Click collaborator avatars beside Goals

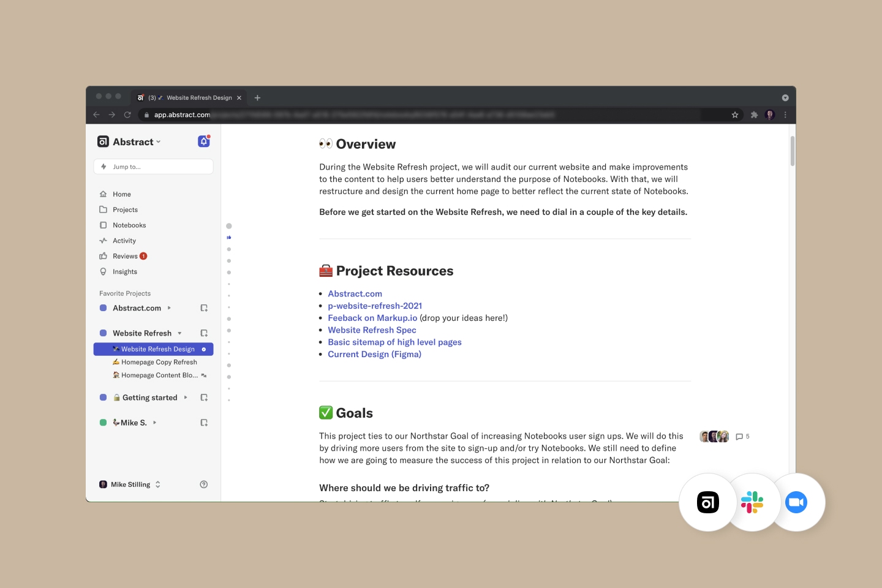point(714,437)
